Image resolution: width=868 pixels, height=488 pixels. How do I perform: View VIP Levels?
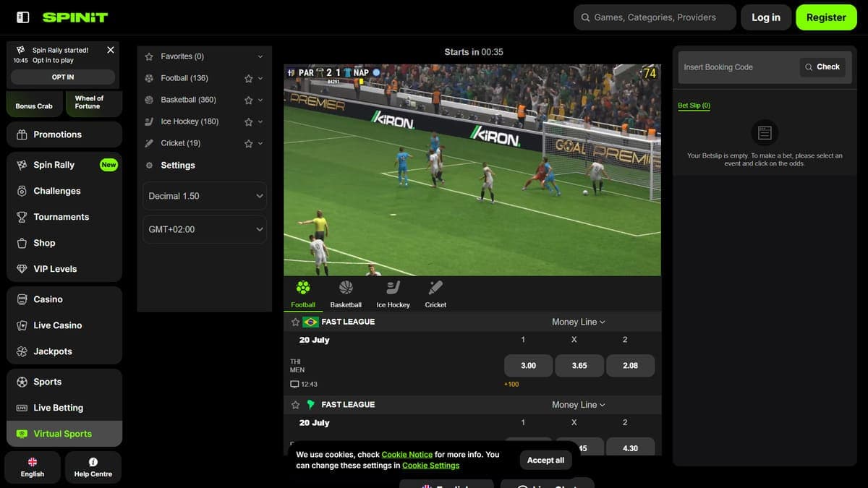(x=64, y=269)
